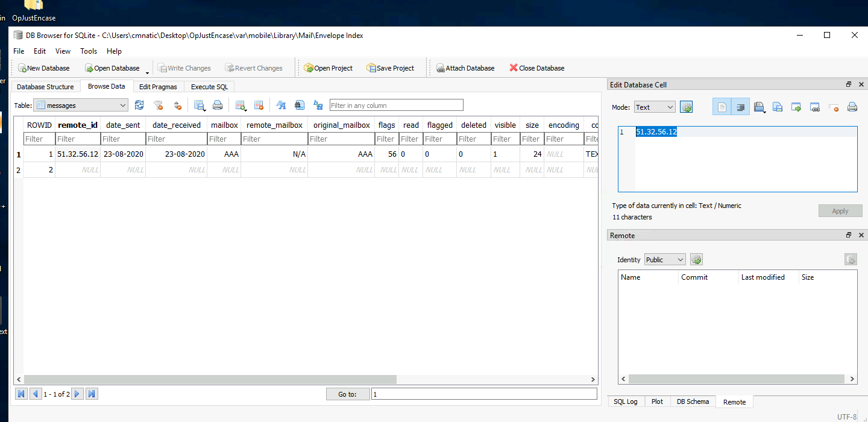Go to next record navigation button
The height and width of the screenshot is (422, 868).
pyautogui.click(x=77, y=394)
